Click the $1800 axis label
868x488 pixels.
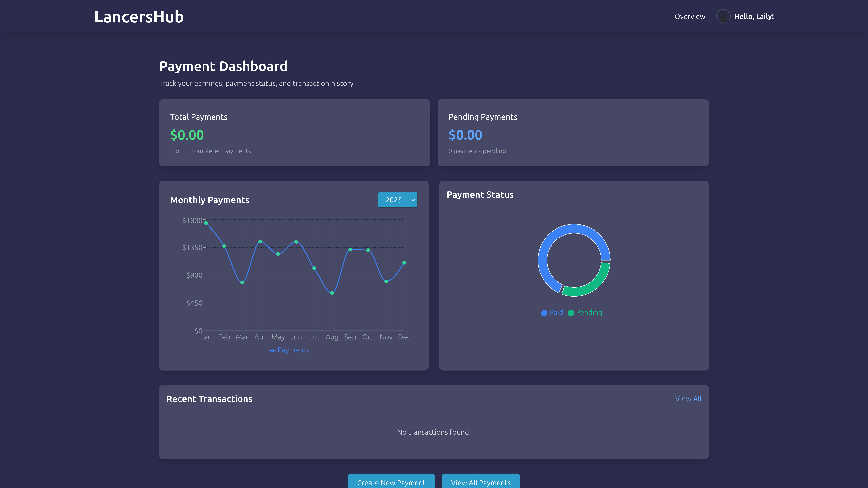(x=192, y=221)
